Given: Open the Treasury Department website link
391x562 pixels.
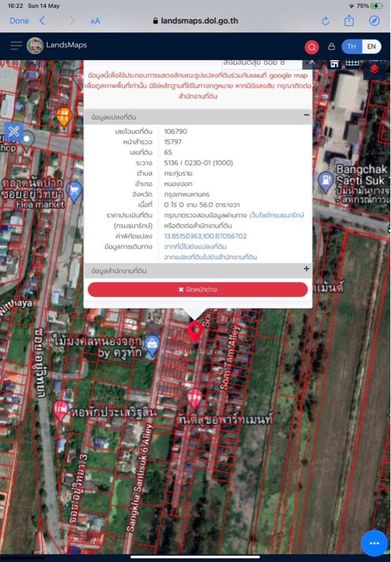Looking at the screenshot, I should 277,215.
